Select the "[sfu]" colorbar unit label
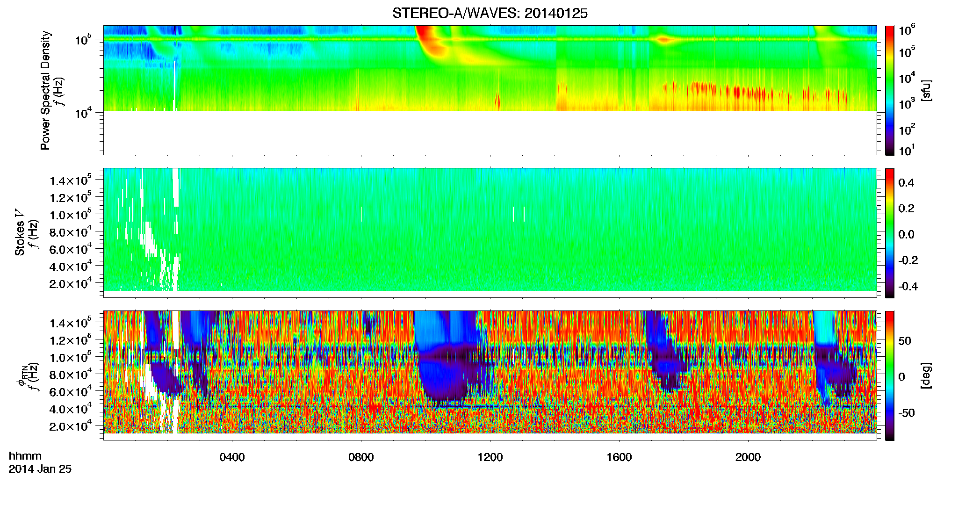Screen dimensions: 980x505 (x=926, y=90)
